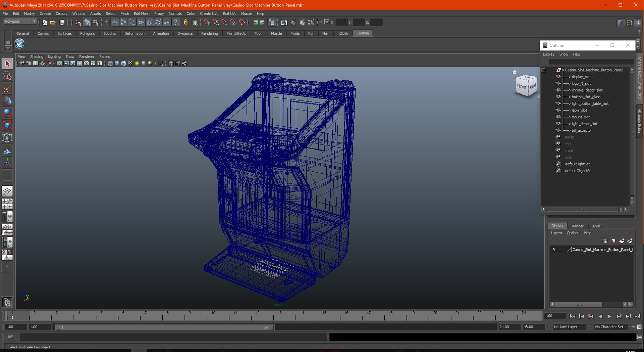Select the Scale tool in toolbox
The height and width of the screenshot is (352, 644).
[7, 125]
